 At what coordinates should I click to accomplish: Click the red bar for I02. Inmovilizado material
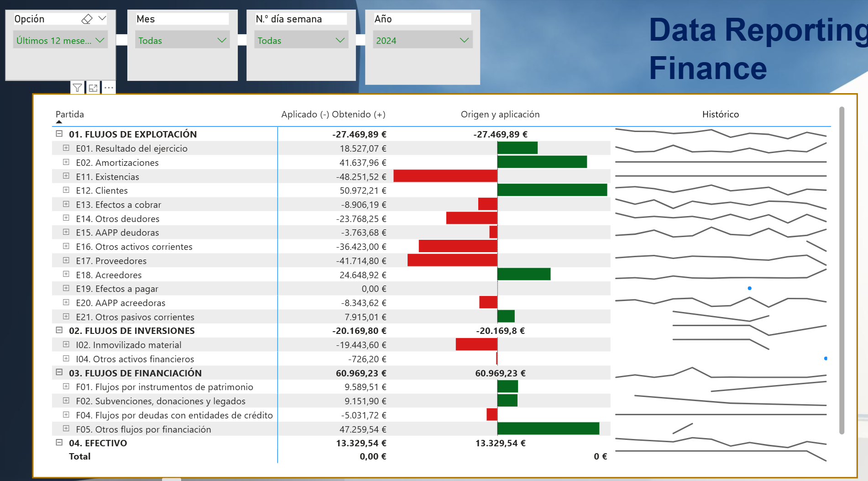point(476,344)
